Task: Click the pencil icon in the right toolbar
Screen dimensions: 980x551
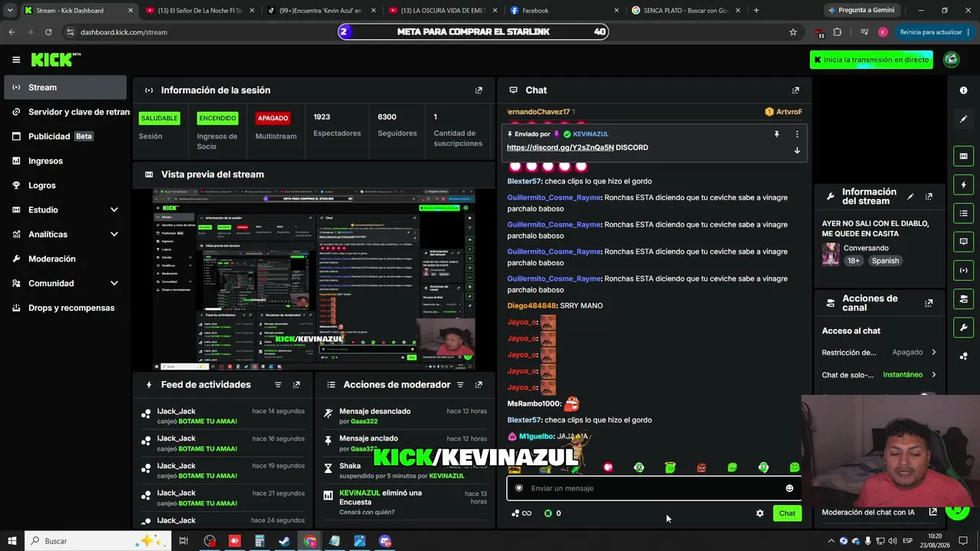Action: pos(963,119)
